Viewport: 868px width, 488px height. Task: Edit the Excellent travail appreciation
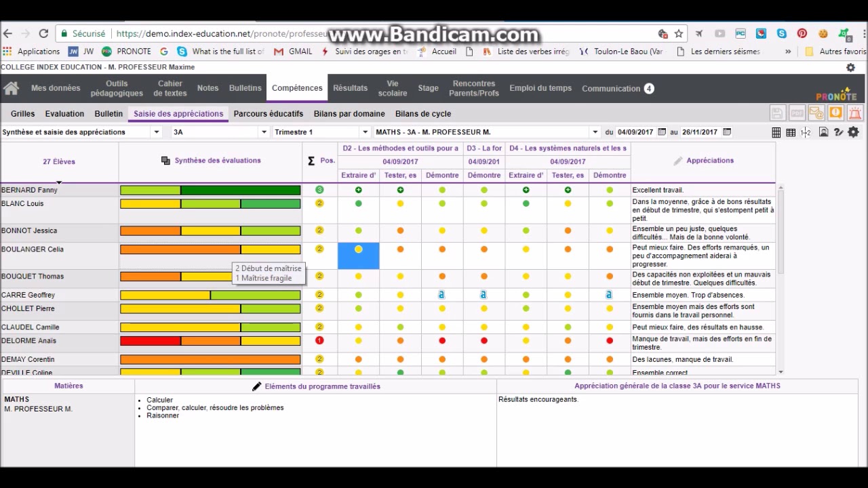coord(703,190)
